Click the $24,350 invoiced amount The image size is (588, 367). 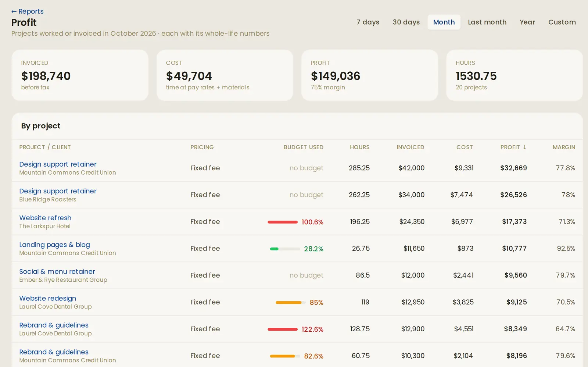pyautogui.click(x=412, y=222)
